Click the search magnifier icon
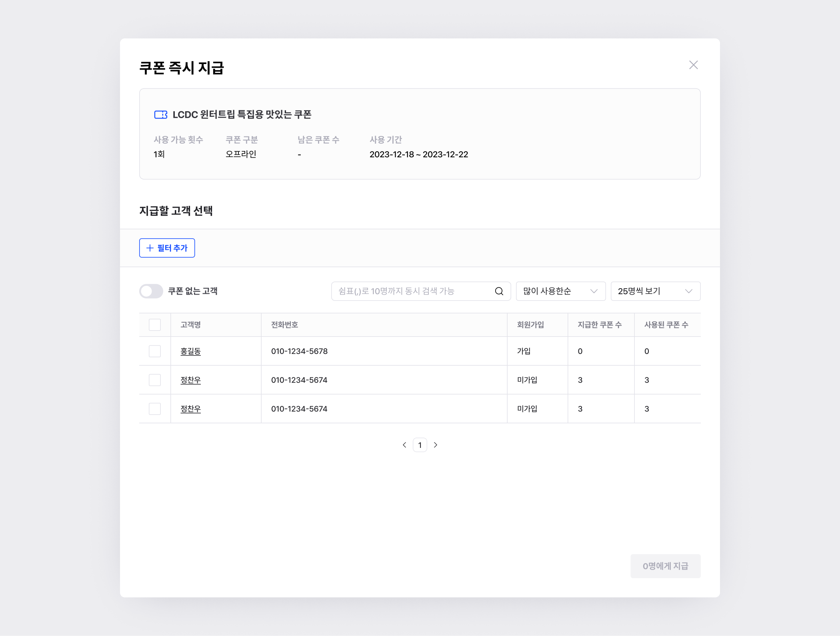840x636 pixels. click(x=499, y=291)
